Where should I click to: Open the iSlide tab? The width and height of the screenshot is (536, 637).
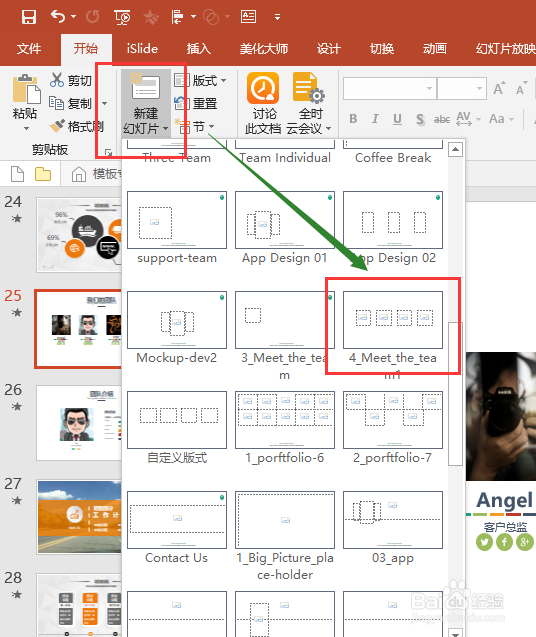142,49
